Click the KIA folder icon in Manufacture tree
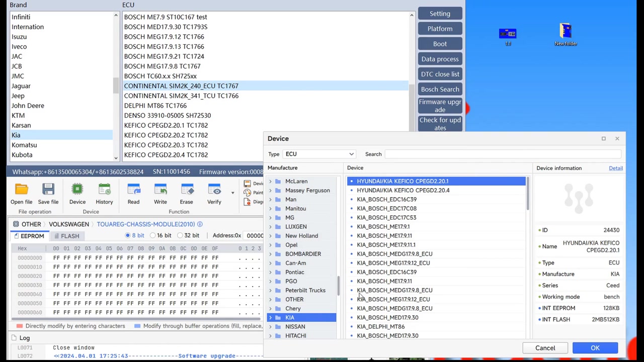 coord(278,318)
